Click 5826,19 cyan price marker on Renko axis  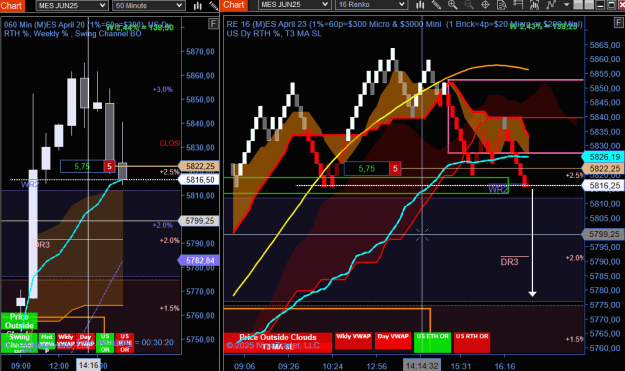603,157
